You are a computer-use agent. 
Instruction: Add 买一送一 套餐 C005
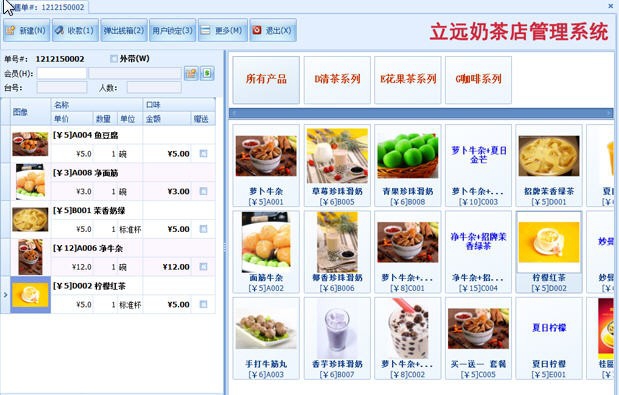tap(478, 338)
